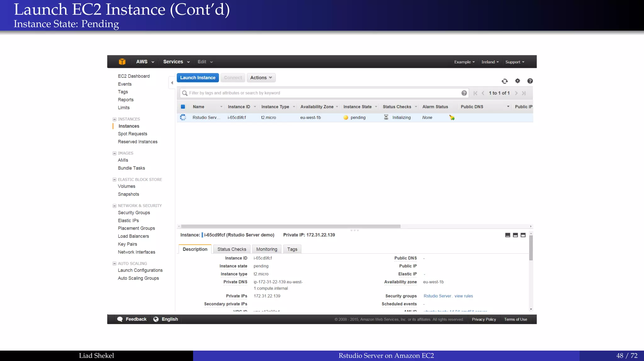Open the Terms of Use link

pyautogui.click(x=516, y=319)
